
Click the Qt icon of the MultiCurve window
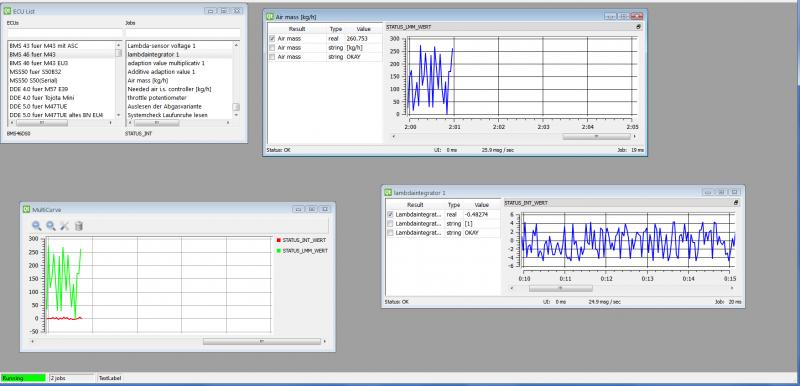pos(27,209)
